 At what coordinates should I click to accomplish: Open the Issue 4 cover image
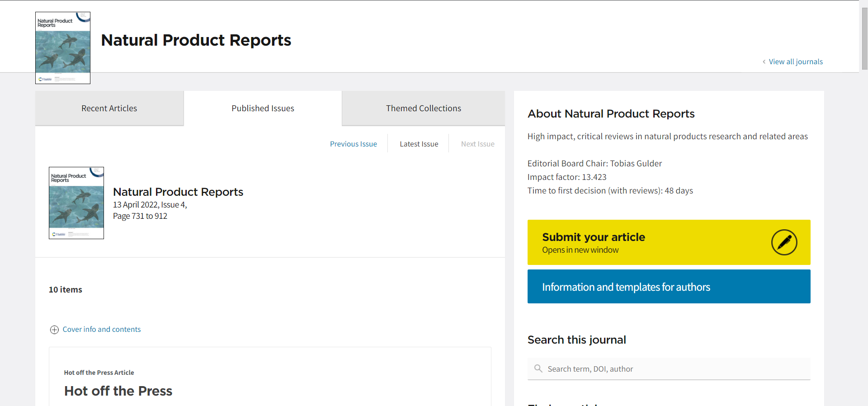tap(76, 203)
